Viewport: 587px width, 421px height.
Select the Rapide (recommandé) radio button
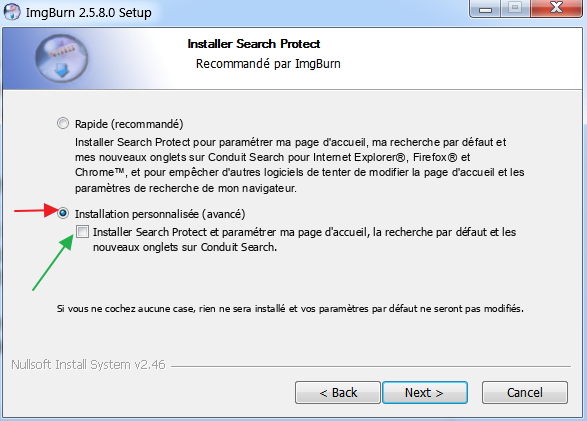[x=63, y=123]
